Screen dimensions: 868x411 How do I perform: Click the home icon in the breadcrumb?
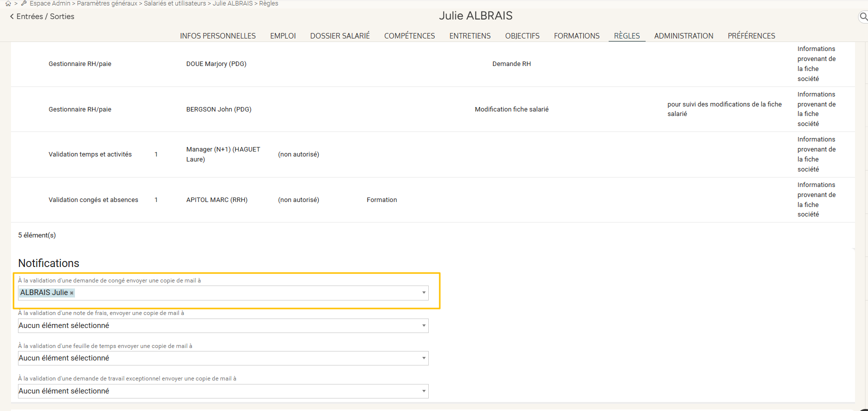point(8,3)
